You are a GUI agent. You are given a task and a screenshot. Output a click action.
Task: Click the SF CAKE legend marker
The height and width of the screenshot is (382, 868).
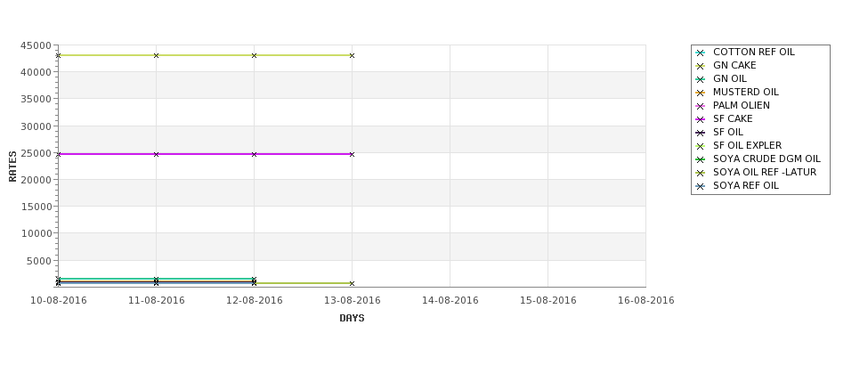click(701, 119)
